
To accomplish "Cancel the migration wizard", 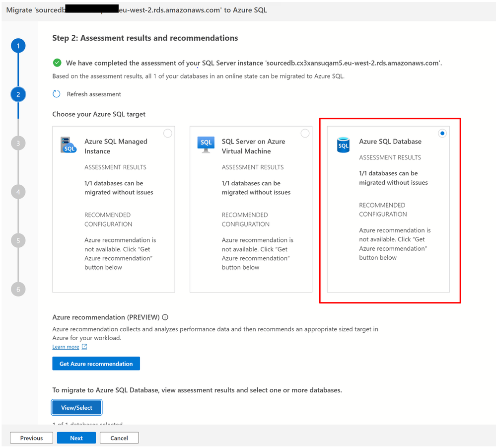I will coord(119,438).
